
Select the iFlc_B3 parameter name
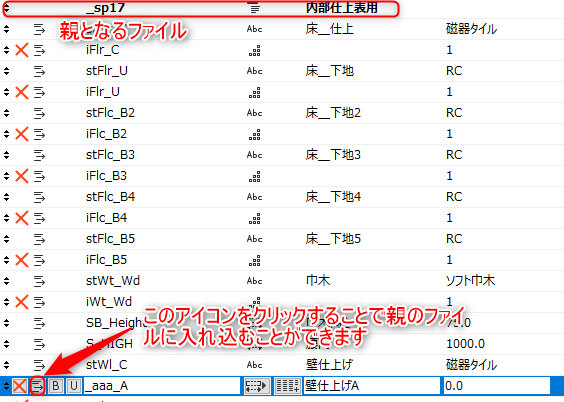coord(106,176)
